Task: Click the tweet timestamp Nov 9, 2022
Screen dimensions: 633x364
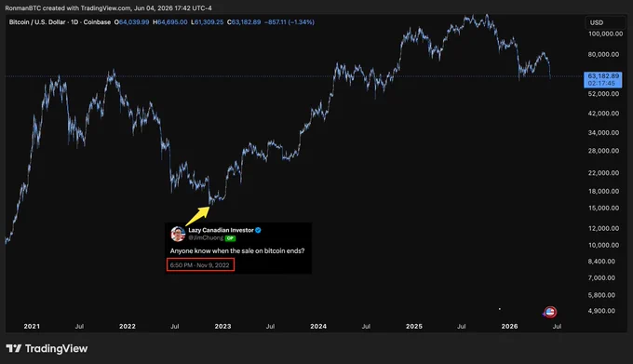Action: click(x=200, y=265)
